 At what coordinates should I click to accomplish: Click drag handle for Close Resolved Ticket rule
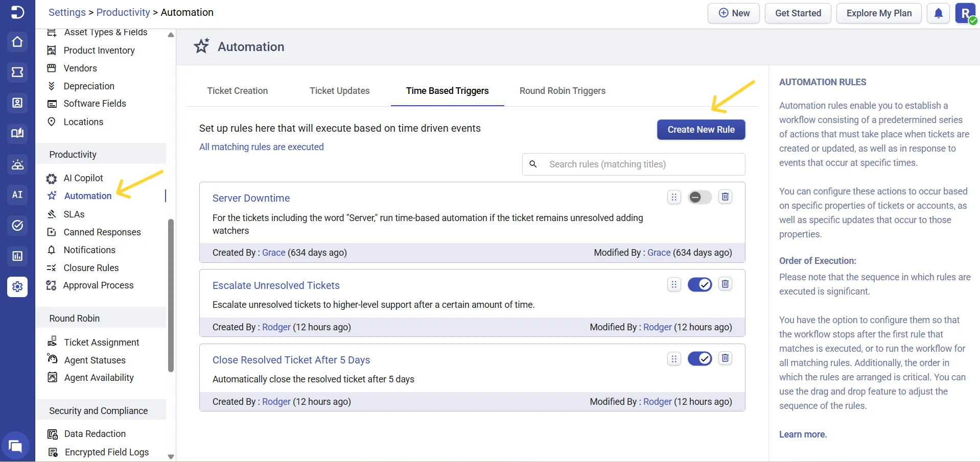pyautogui.click(x=674, y=359)
